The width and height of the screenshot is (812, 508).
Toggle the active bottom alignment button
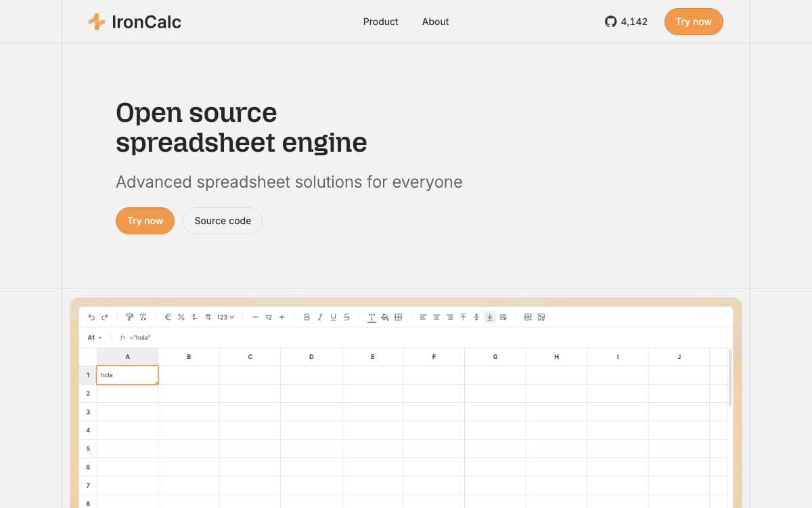(x=490, y=317)
